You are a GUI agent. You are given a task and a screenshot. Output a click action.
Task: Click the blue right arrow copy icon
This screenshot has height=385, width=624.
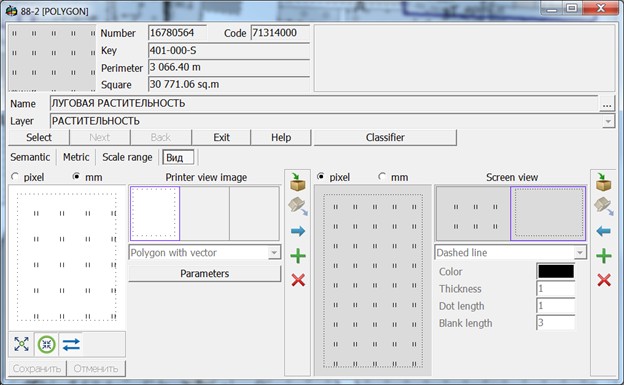(x=298, y=231)
